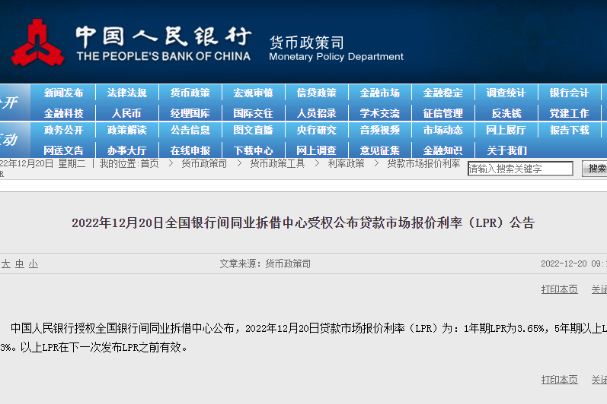Set font size to small (小)

tap(33, 264)
